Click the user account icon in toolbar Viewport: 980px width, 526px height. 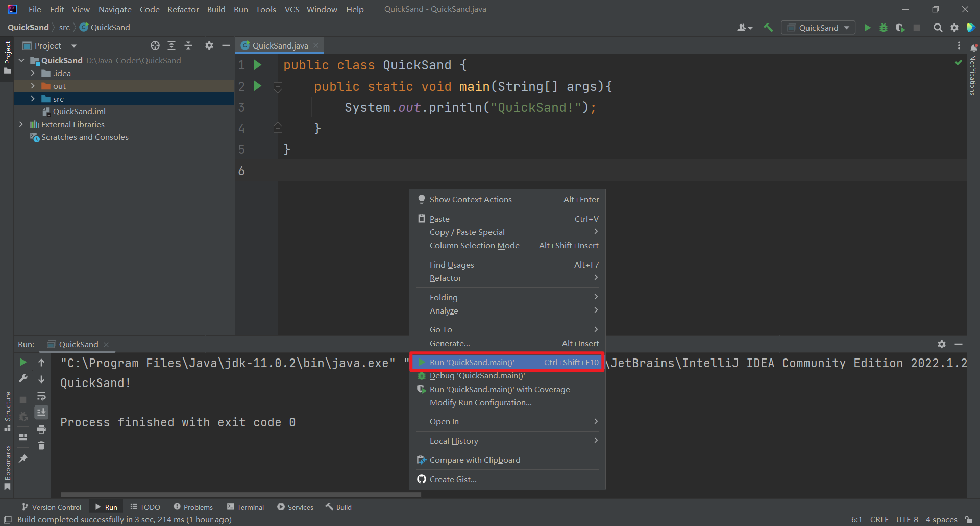[744, 28]
